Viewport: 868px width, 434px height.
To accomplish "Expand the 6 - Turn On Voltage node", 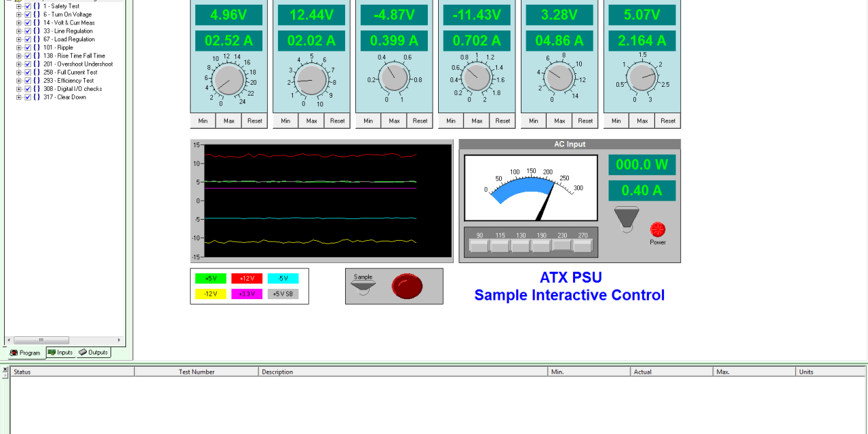I will 19,14.
